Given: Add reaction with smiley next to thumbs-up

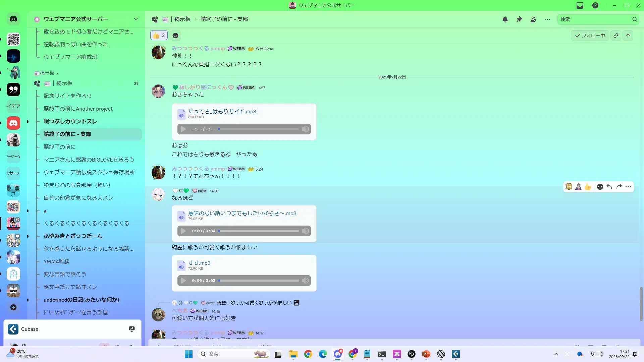Looking at the screenshot, I should click(175, 36).
